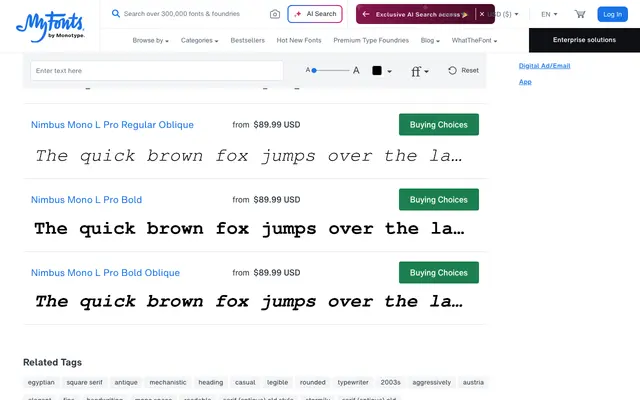
Task: Buying Choices for Nimbus Mono L Pro Bold
Action: [439, 200]
